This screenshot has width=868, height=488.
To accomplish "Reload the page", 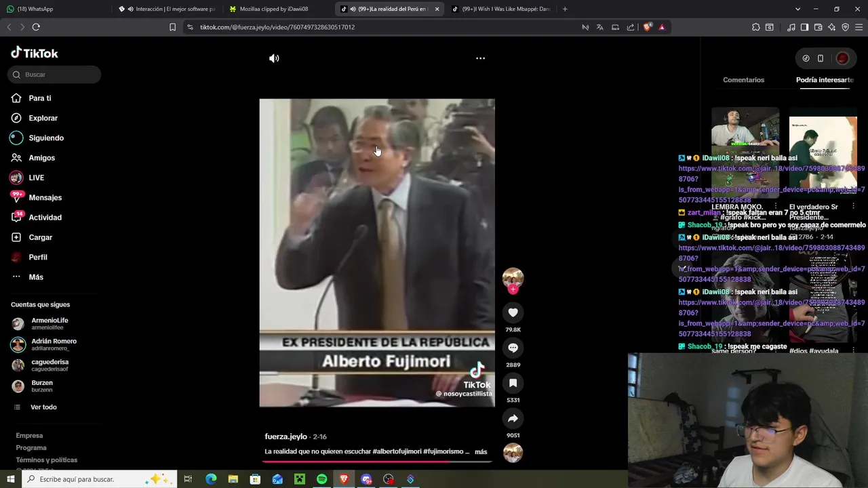I will (x=36, y=27).
